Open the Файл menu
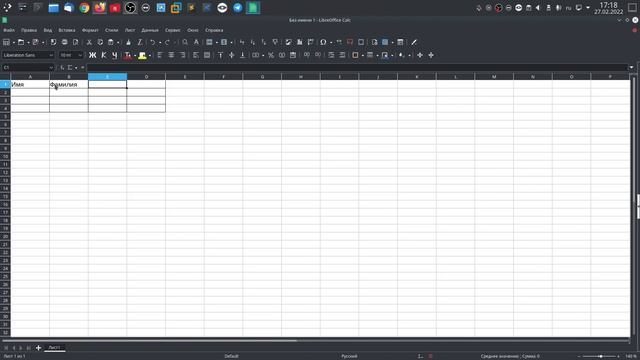 [x=9, y=30]
